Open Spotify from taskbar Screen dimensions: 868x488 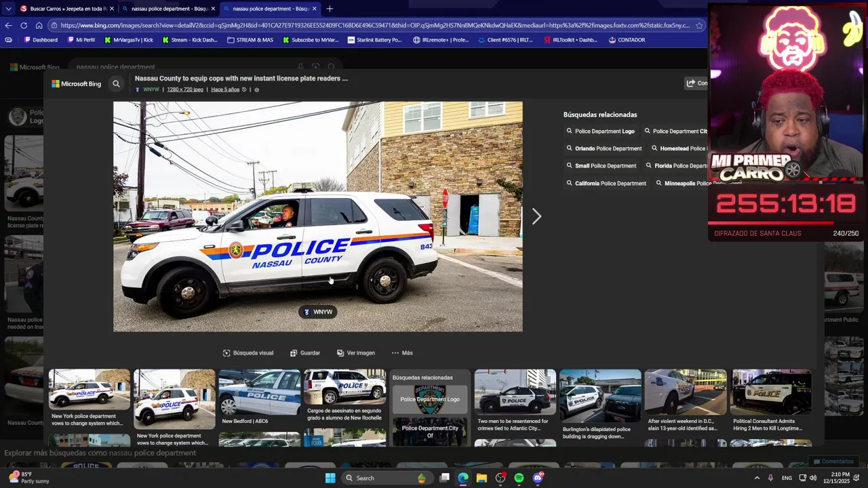pyautogui.click(x=519, y=478)
